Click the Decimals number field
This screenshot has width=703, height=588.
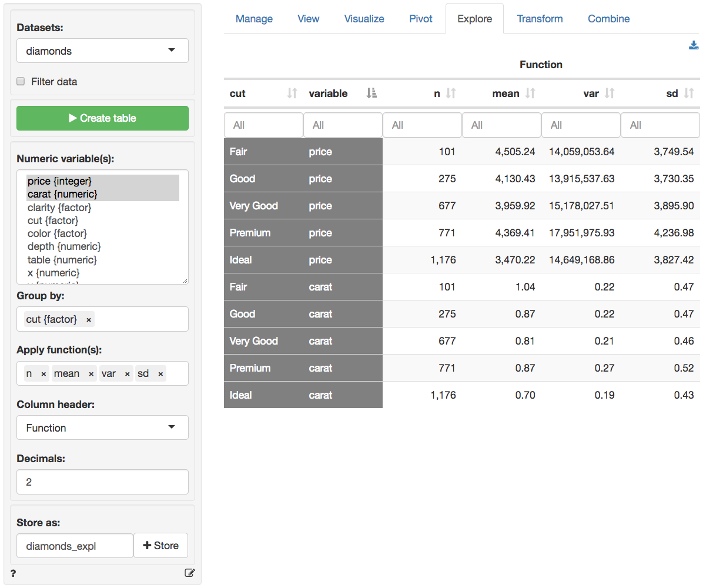[x=102, y=482]
